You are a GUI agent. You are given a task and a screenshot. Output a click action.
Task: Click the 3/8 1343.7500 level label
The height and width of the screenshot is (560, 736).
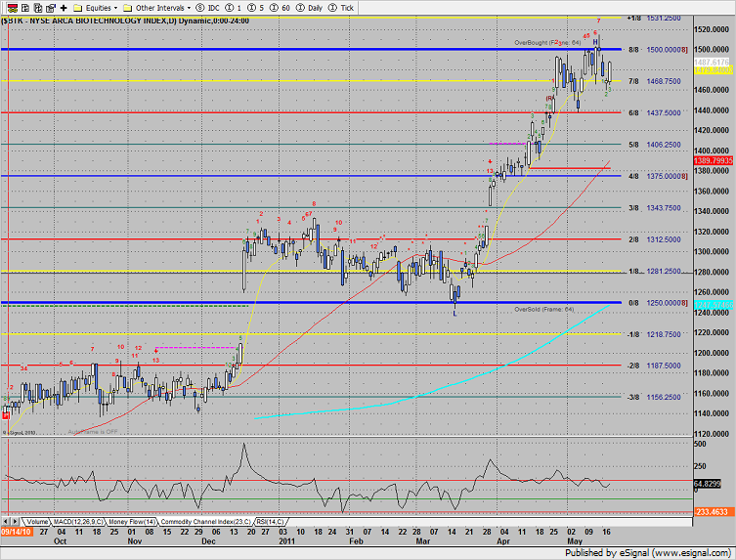[x=654, y=208]
